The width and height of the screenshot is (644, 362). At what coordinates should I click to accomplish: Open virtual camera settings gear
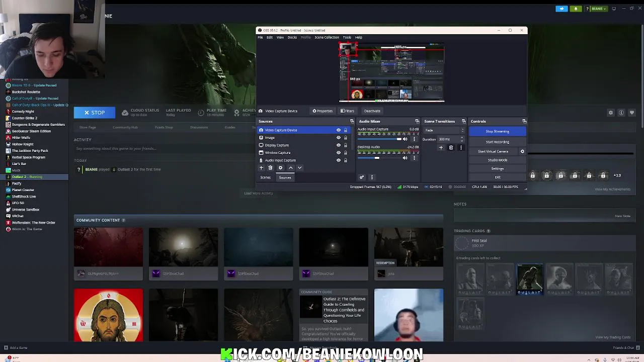522,151
